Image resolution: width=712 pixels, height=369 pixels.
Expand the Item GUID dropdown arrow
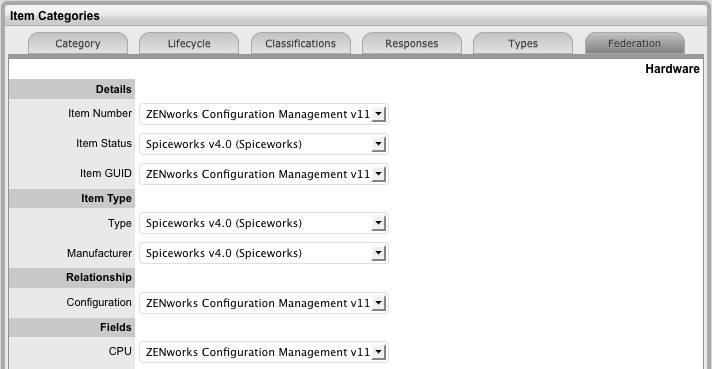click(378, 174)
